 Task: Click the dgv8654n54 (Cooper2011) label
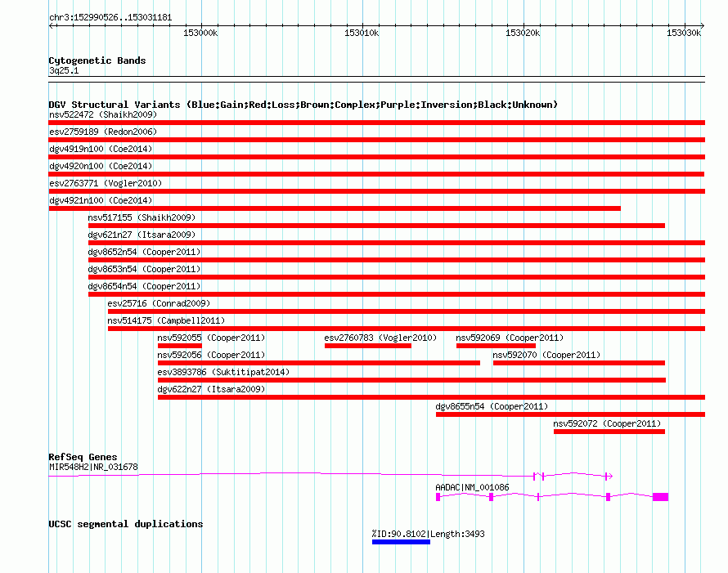point(145,286)
